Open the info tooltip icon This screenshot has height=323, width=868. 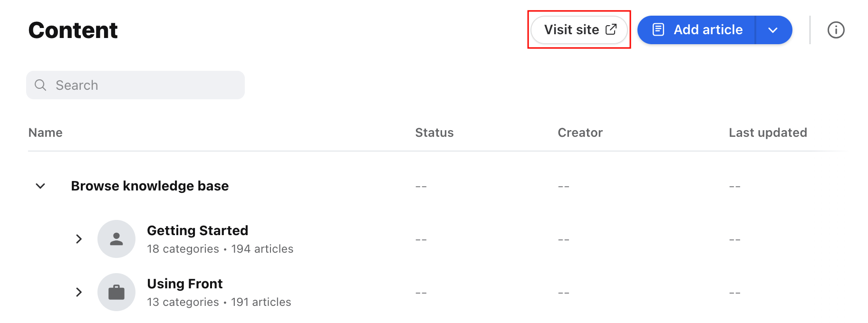pyautogui.click(x=836, y=29)
